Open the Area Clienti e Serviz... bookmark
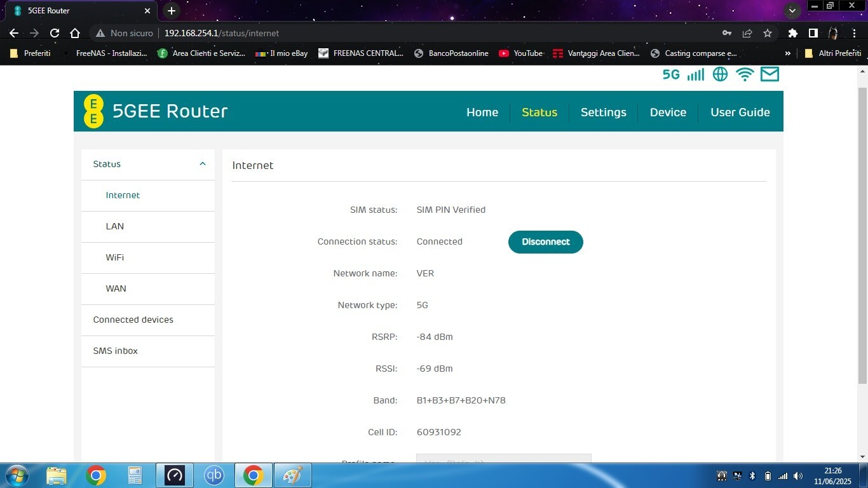The width and height of the screenshot is (868, 488). (x=201, y=53)
